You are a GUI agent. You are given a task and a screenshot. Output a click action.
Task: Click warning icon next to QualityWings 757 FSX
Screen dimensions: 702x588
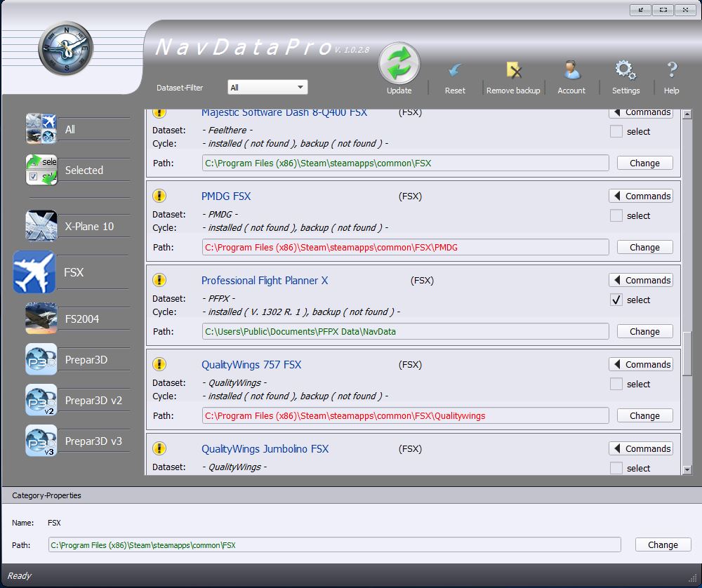pos(159,364)
